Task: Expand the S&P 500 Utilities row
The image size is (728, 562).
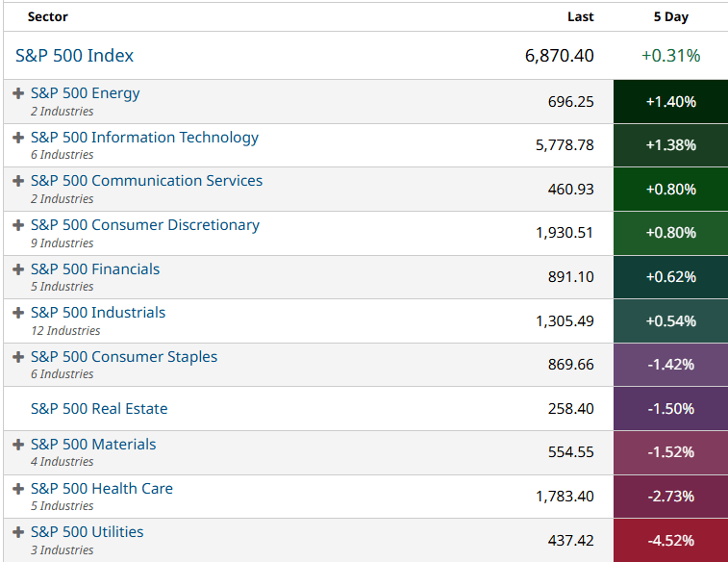Action: tap(18, 532)
